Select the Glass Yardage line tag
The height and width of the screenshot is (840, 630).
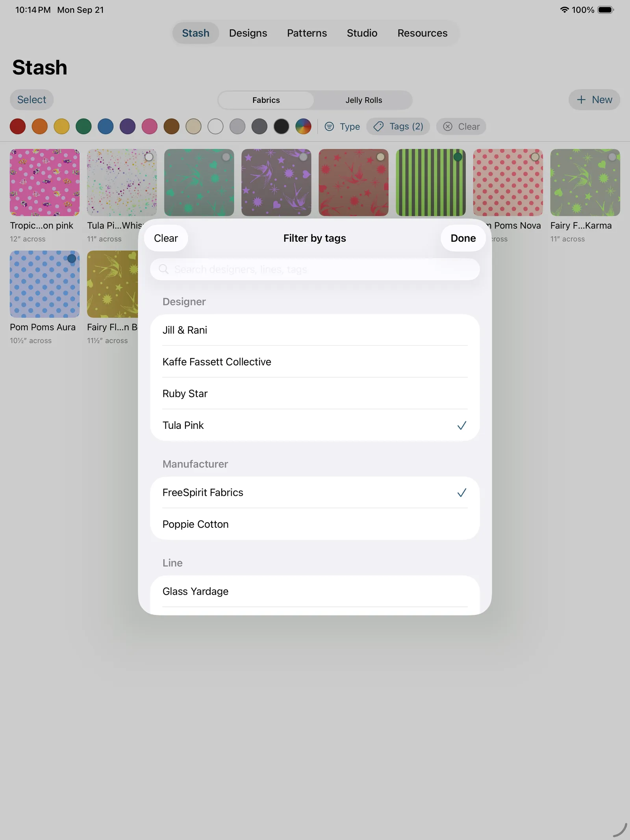click(315, 591)
